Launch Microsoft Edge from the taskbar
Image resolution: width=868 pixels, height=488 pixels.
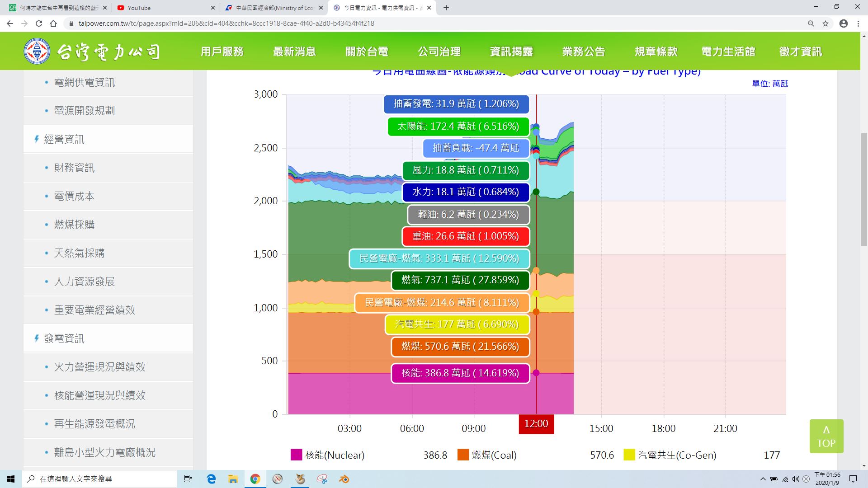coord(211,479)
